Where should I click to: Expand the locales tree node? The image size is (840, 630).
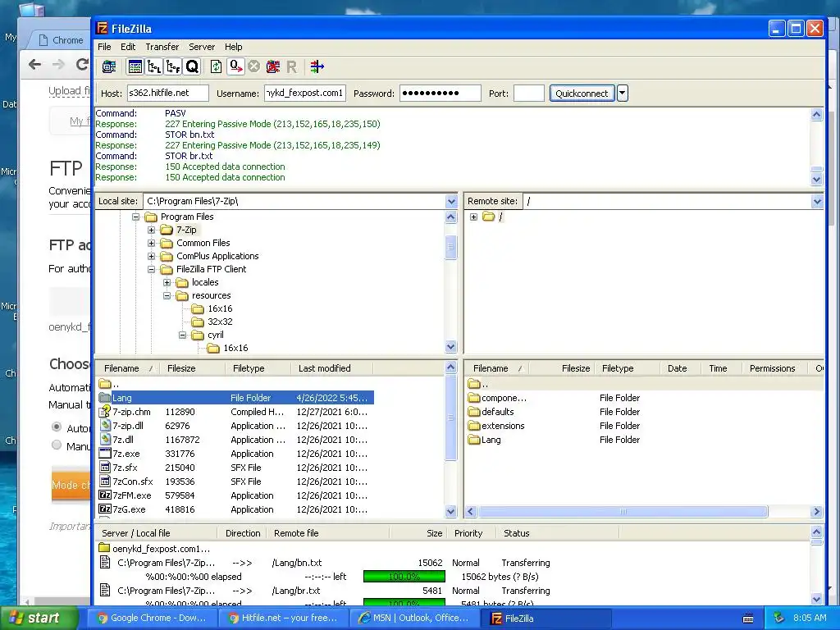(x=167, y=282)
